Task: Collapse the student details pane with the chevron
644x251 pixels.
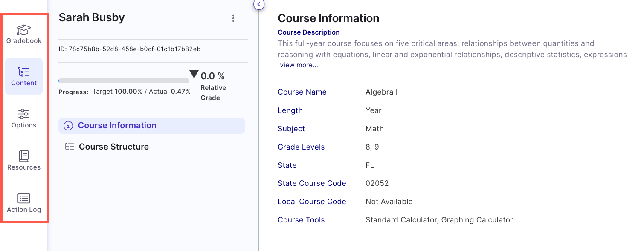Action: [259, 5]
